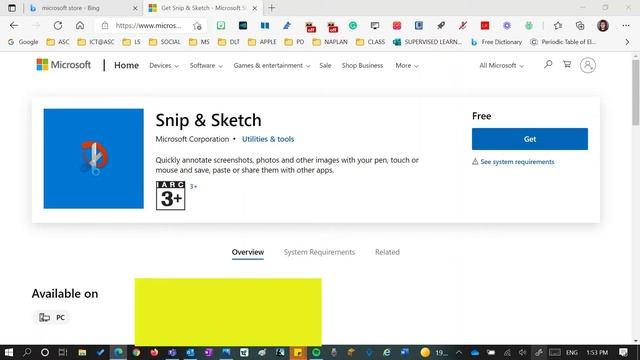Open See system requirements link
This screenshot has height=360, width=640.
click(x=517, y=162)
